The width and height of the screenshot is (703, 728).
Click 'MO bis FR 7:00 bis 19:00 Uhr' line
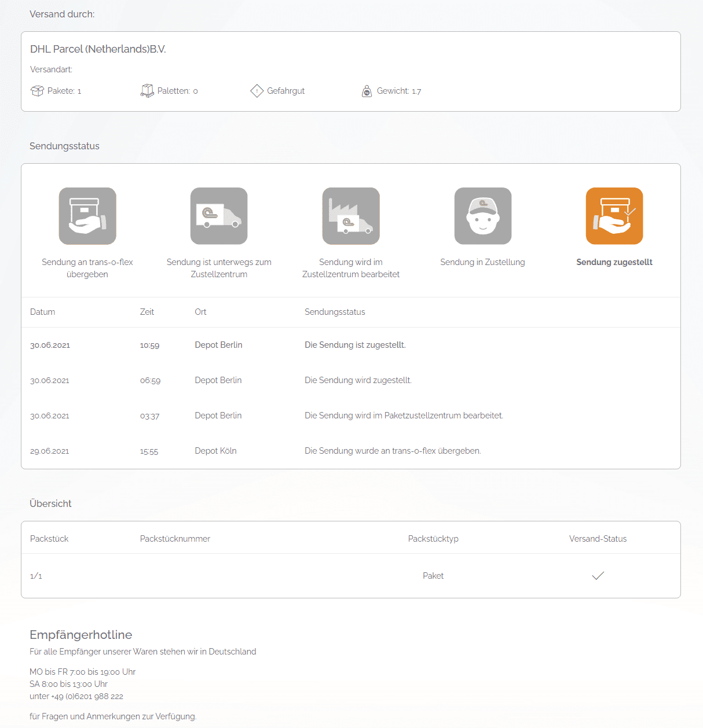[x=83, y=672]
